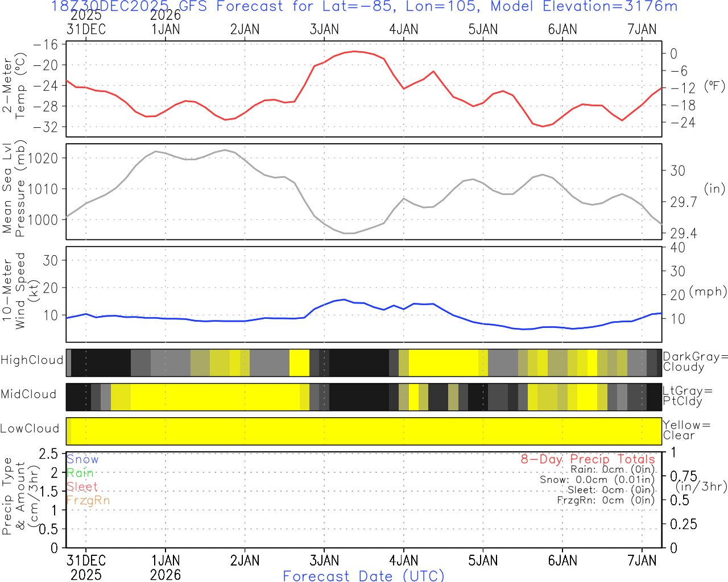This screenshot has width=728, height=582.
Task: Click the MidCloud row label
Action: [x=28, y=394]
